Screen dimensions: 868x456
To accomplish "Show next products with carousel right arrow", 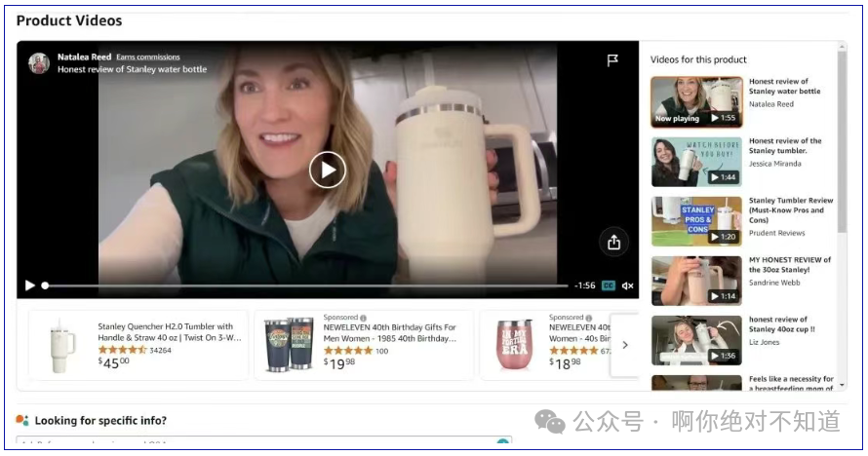I will click(x=625, y=344).
